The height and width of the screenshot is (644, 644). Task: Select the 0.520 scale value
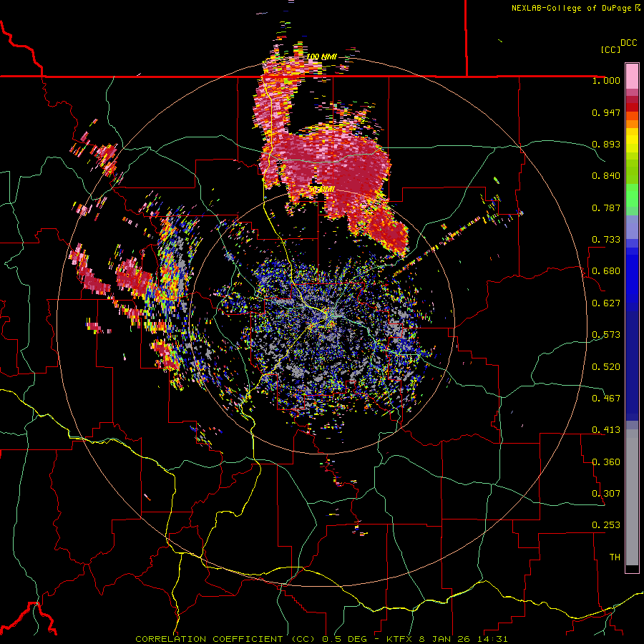pos(606,367)
